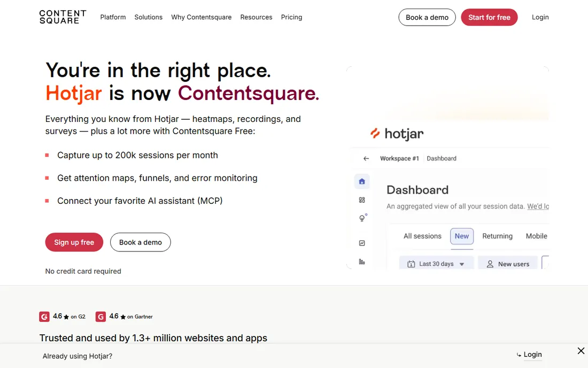Switch to the All sessions tab
The image size is (588, 368).
[x=422, y=236]
